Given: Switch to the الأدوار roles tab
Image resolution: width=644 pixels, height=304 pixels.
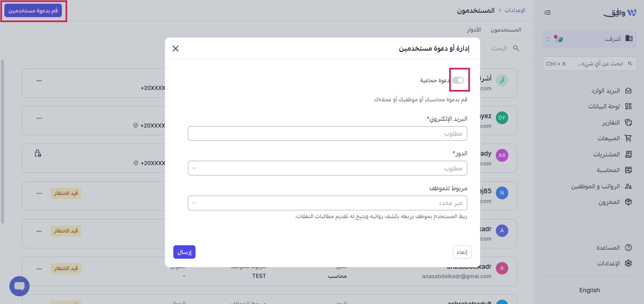Looking at the screenshot, I should [474, 30].
